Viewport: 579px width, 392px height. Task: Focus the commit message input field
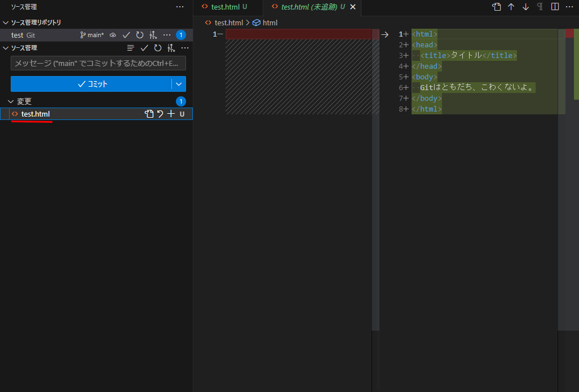pyautogui.click(x=98, y=63)
